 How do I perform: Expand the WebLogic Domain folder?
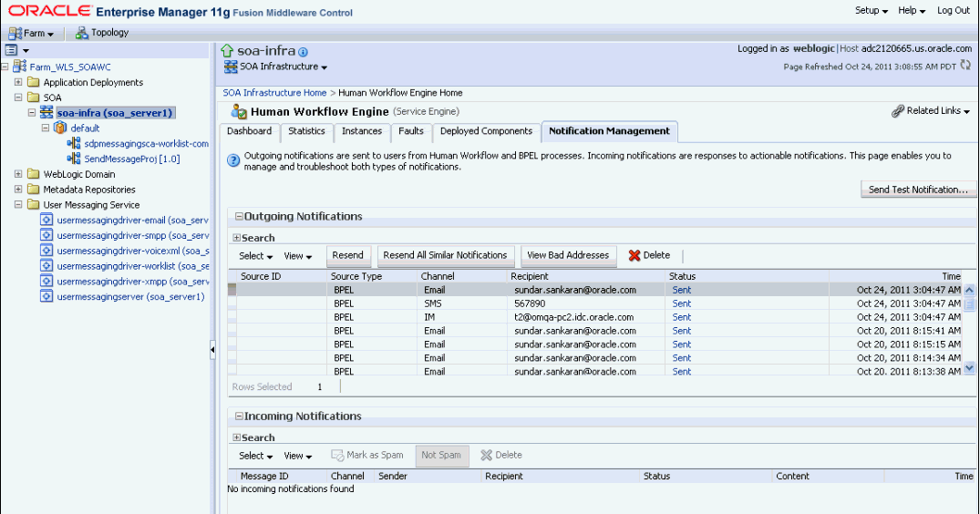click(x=18, y=174)
